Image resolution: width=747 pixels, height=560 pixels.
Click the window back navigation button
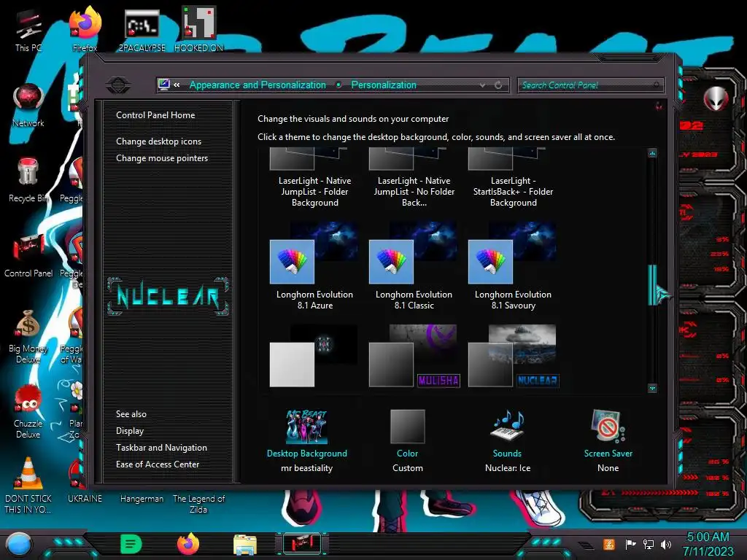pyautogui.click(x=118, y=85)
